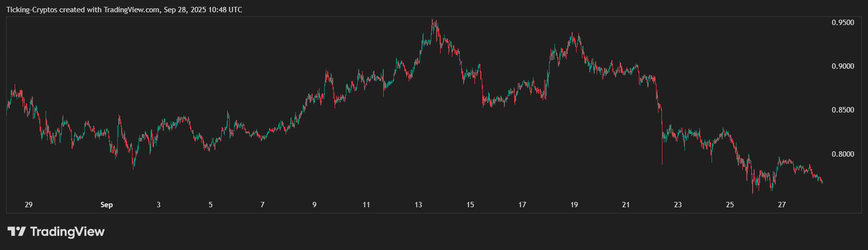Select date 15 on the time axis
868x250 pixels.
point(470,205)
